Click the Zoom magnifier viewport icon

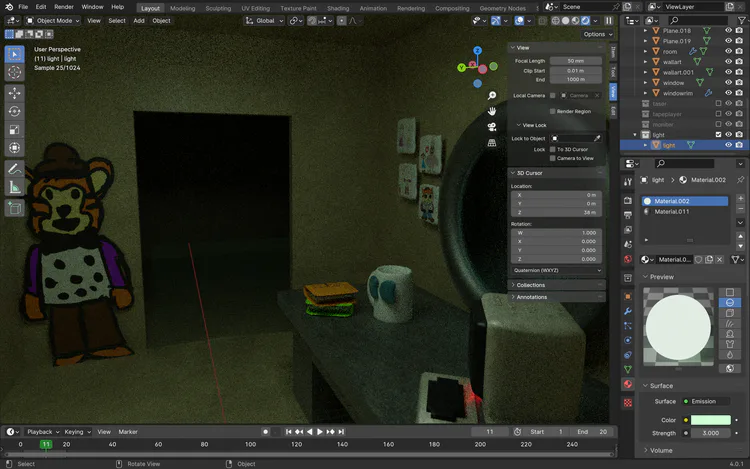(492, 96)
